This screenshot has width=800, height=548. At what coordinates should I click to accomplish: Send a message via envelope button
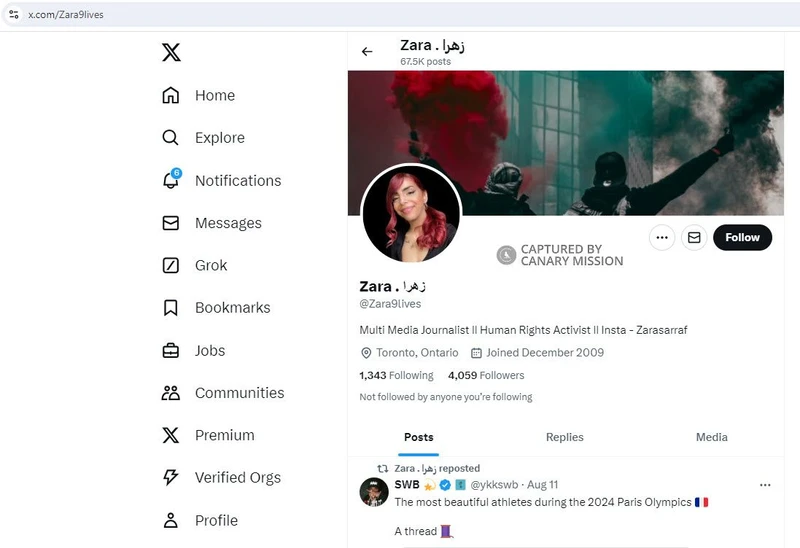pyautogui.click(x=694, y=237)
